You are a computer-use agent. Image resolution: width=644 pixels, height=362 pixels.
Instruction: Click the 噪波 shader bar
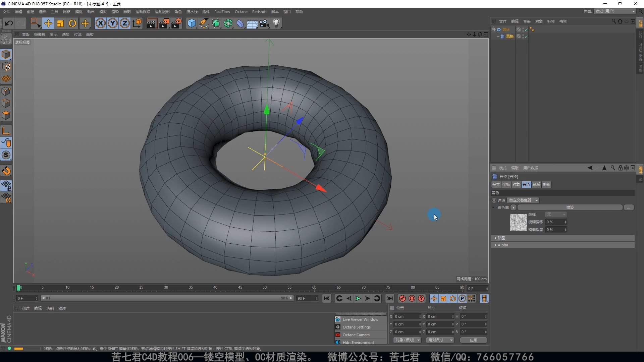pos(570,207)
